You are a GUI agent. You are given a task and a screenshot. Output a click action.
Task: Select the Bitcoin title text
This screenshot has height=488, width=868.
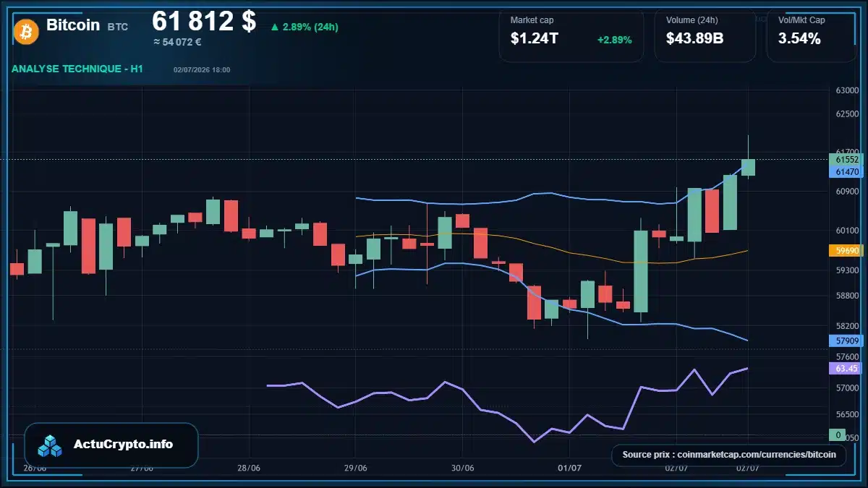tap(73, 25)
